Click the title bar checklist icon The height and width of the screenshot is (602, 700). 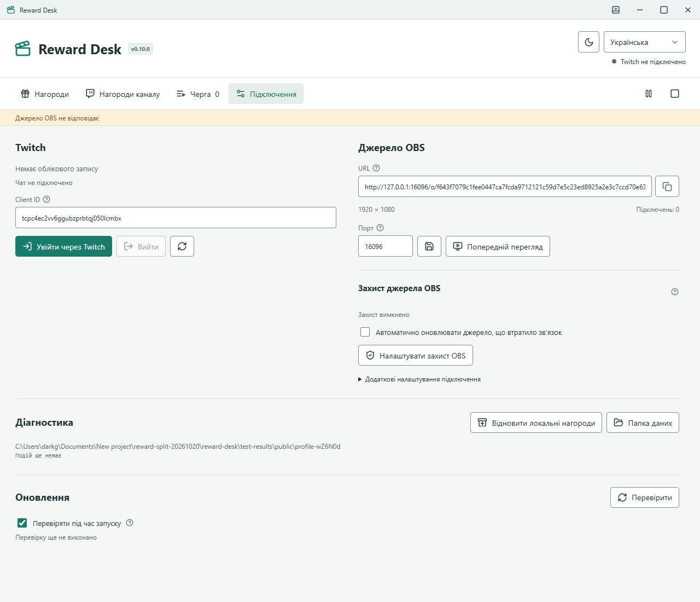[616, 10]
